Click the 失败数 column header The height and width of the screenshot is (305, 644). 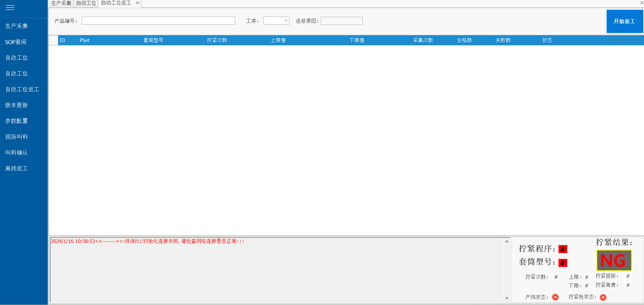[x=503, y=40]
